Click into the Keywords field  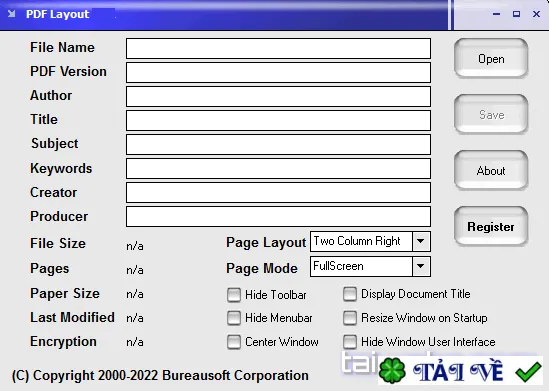tap(278, 168)
